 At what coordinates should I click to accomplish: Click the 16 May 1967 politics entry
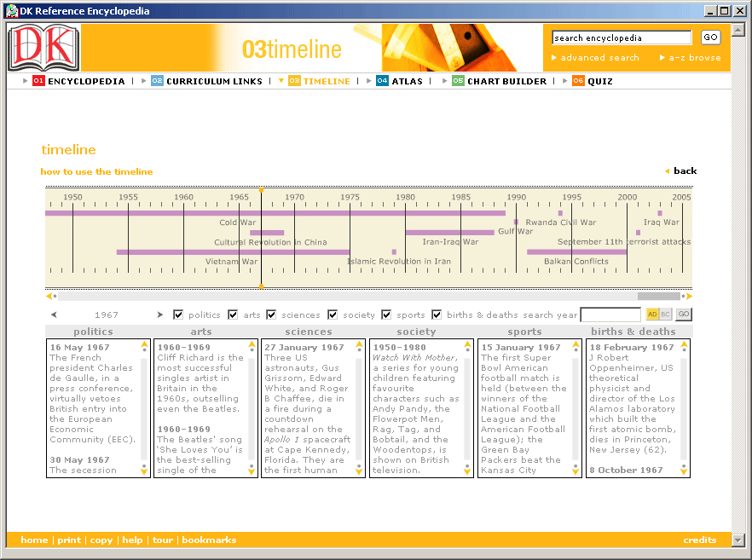(x=93, y=393)
